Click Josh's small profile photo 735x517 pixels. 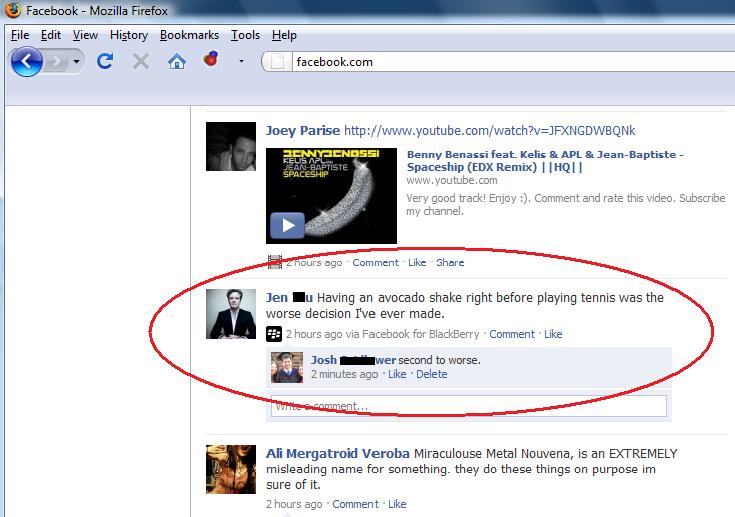tap(287, 368)
